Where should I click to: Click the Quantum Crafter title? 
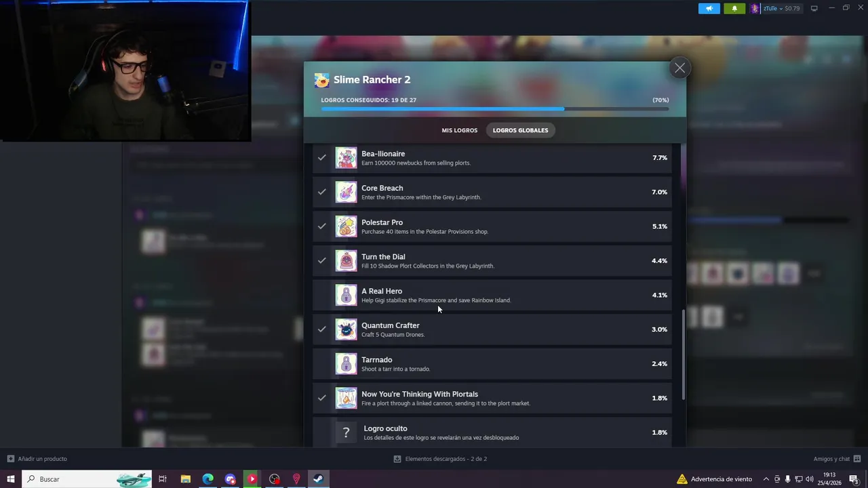pos(390,325)
